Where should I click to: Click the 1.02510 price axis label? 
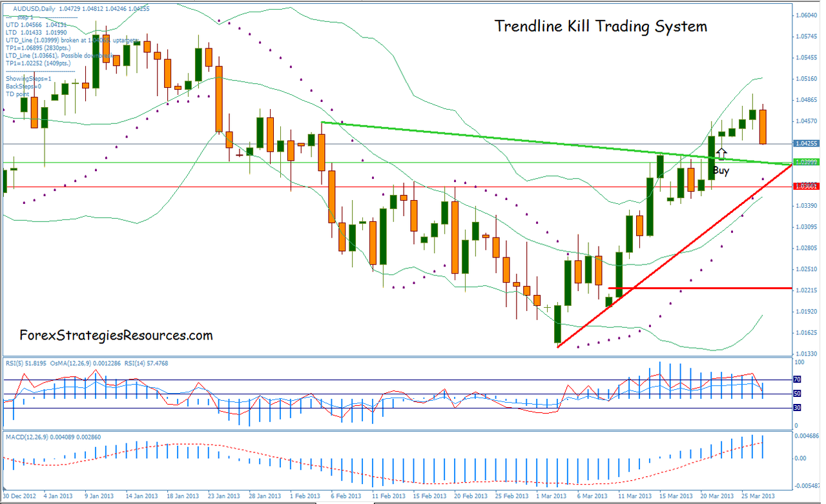pos(807,269)
